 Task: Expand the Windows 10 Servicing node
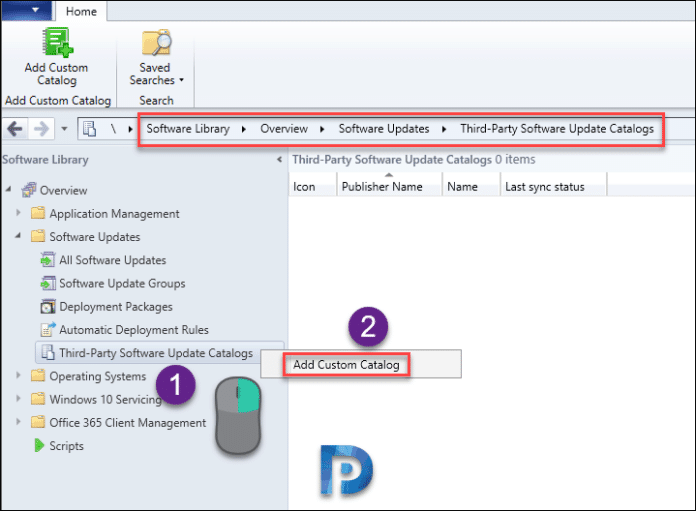18,398
